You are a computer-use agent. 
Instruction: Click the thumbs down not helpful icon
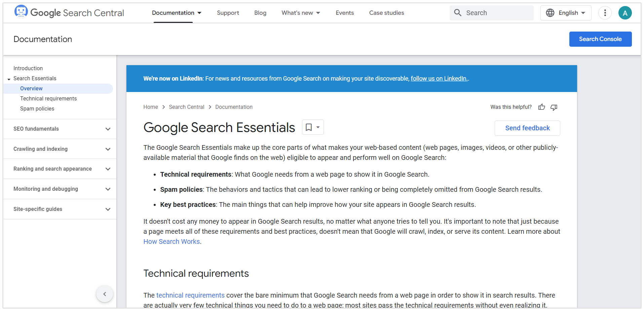tap(554, 107)
